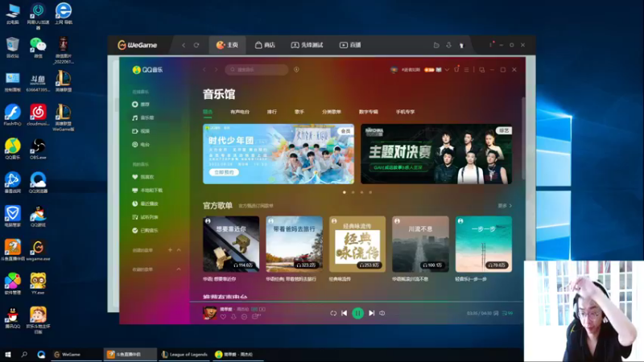Open the 经典咏流传 playlist cover
The width and height of the screenshot is (644, 362).
[357, 245]
